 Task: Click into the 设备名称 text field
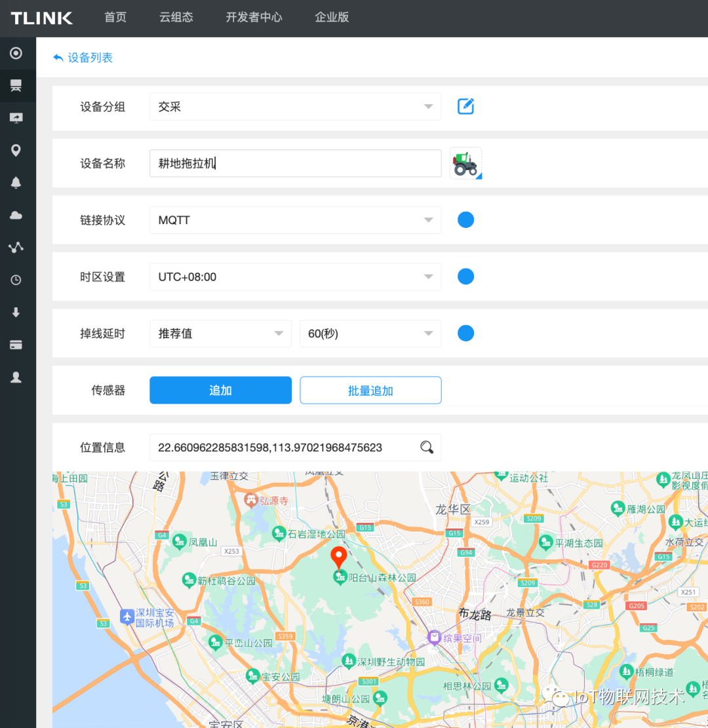[x=295, y=164]
